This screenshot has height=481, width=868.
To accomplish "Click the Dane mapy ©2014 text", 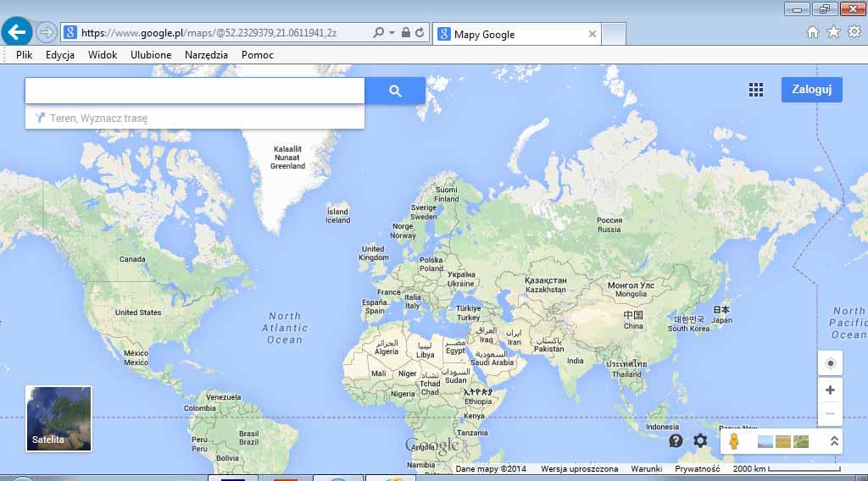I will [491, 469].
